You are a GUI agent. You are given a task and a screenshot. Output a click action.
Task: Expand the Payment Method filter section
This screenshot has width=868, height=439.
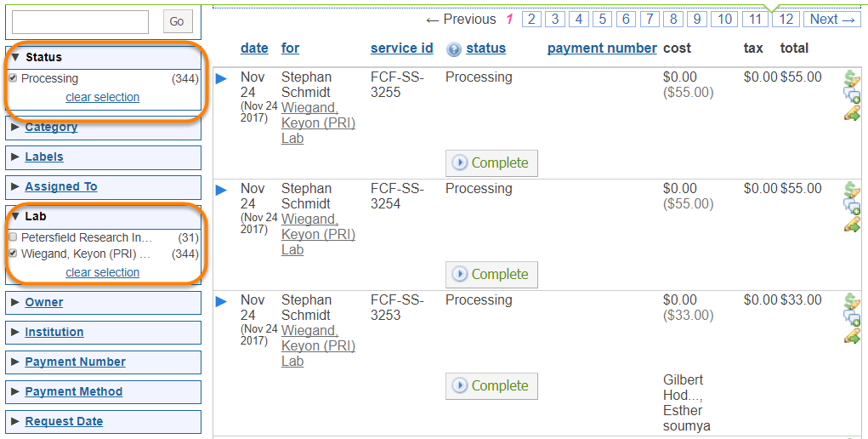pos(73,392)
